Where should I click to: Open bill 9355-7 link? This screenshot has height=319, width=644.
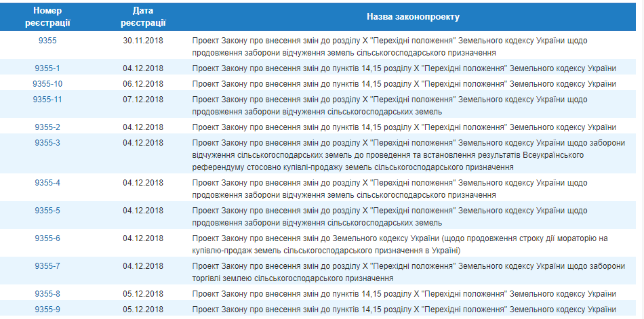point(47,266)
